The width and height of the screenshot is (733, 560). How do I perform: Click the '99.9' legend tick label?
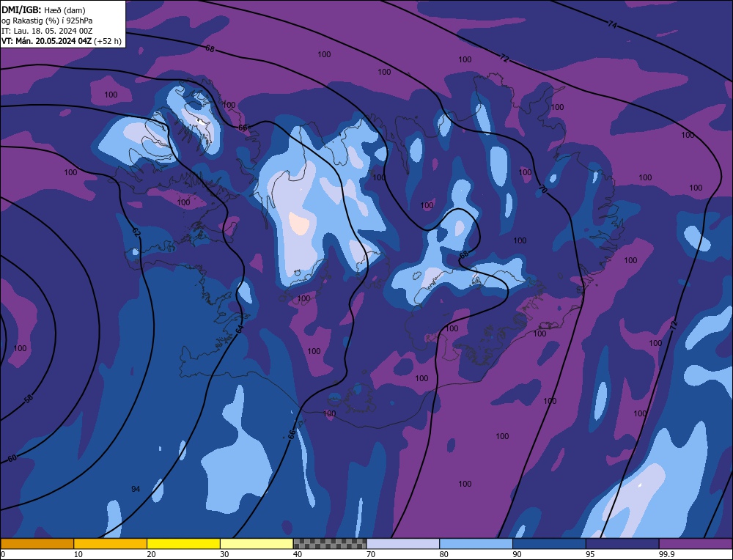coord(666,554)
